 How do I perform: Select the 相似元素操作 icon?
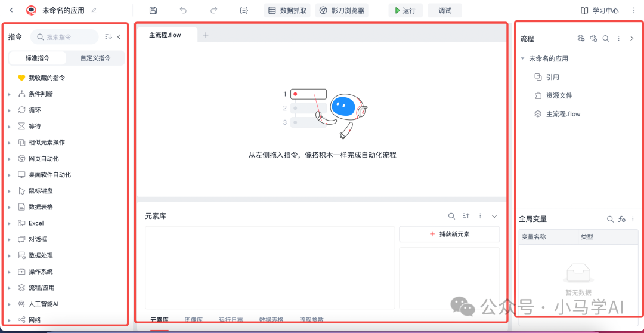point(22,143)
